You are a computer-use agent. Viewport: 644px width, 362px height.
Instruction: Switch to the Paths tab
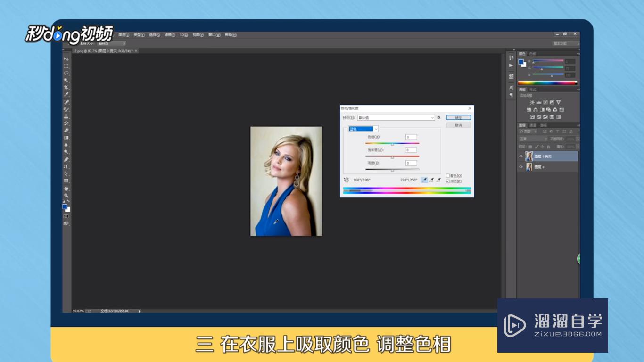pos(544,125)
